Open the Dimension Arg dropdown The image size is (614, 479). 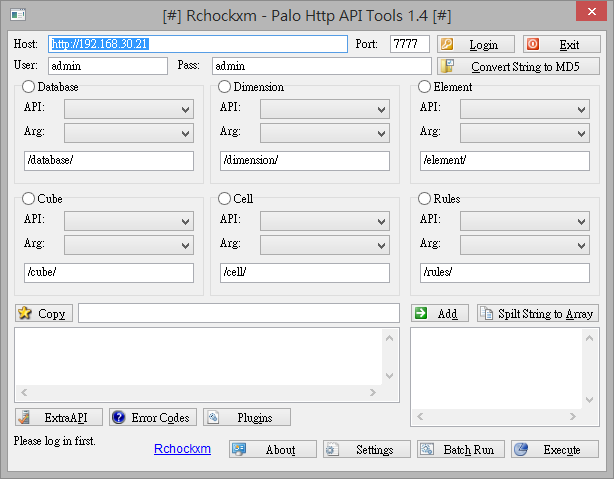click(325, 133)
